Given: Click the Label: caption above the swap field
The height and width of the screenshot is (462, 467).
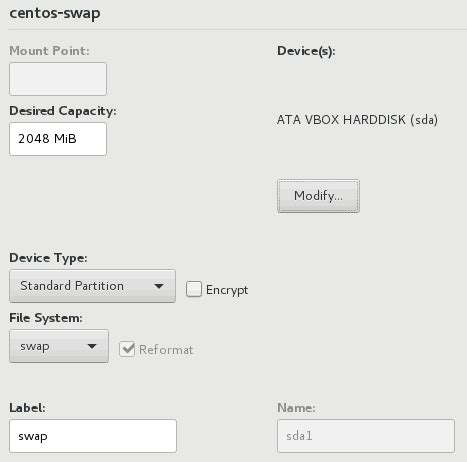Looking at the screenshot, I should point(27,408).
